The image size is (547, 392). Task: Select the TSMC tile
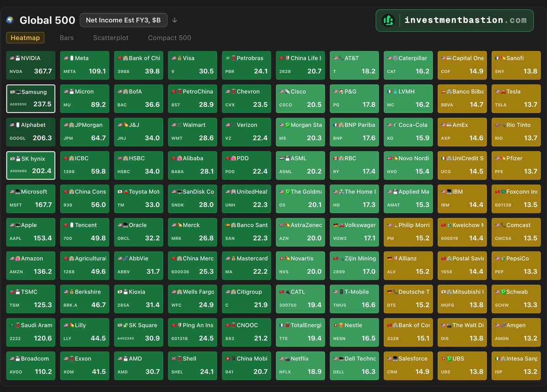[31, 299]
